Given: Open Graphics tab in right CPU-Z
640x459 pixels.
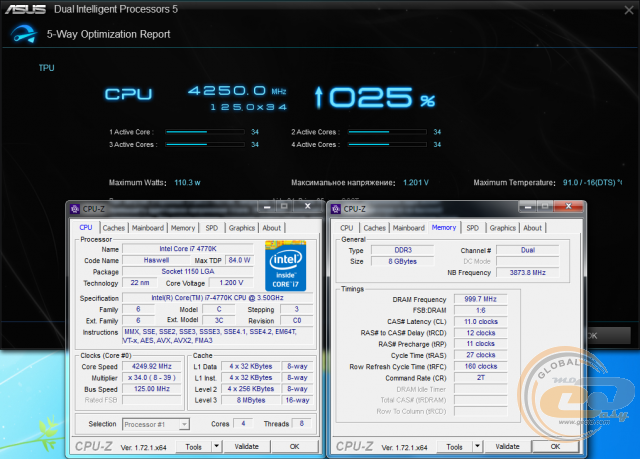Looking at the screenshot, I should click(x=502, y=228).
